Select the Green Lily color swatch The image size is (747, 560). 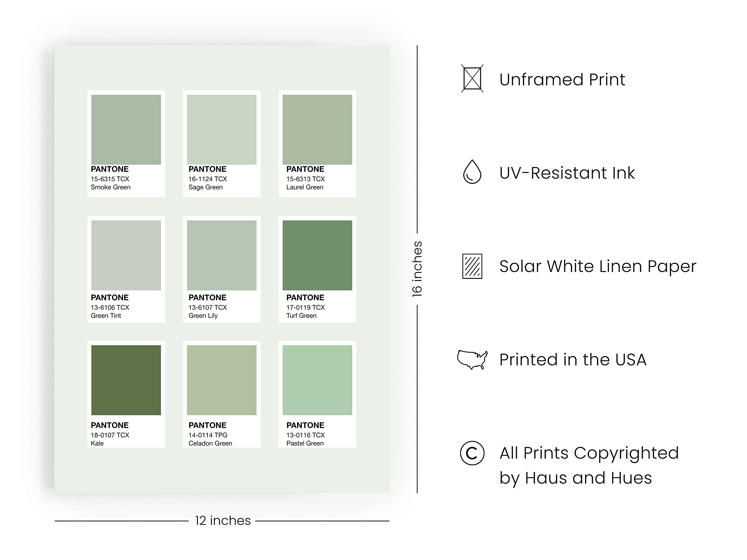click(x=221, y=255)
